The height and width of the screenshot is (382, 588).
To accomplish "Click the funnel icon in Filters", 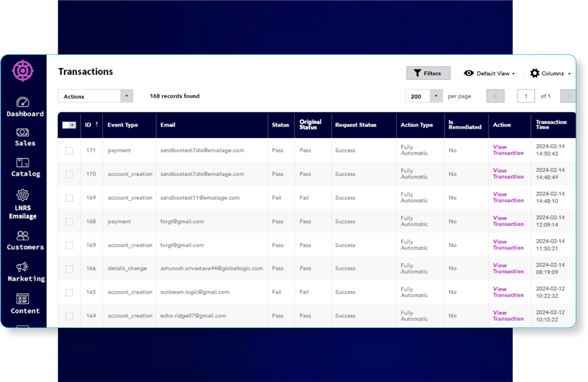I will 417,73.
